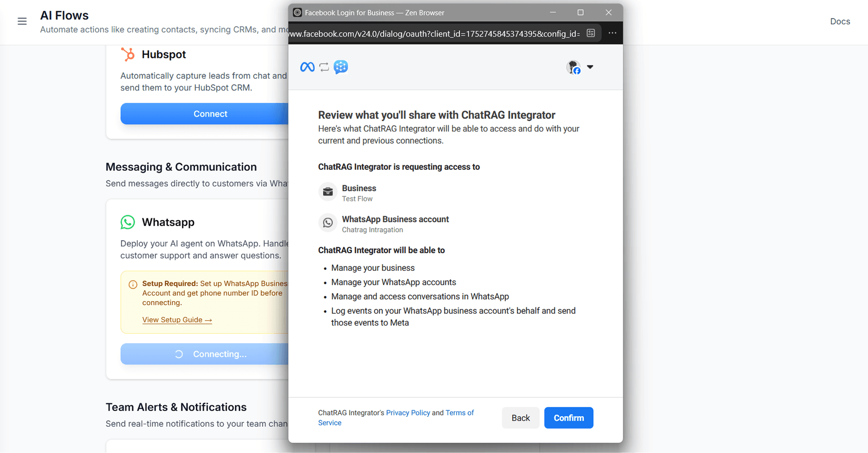The height and width of the screenshot is (453, 868).
Task: Open the Privacy Policy link
Action: (408, 413)
